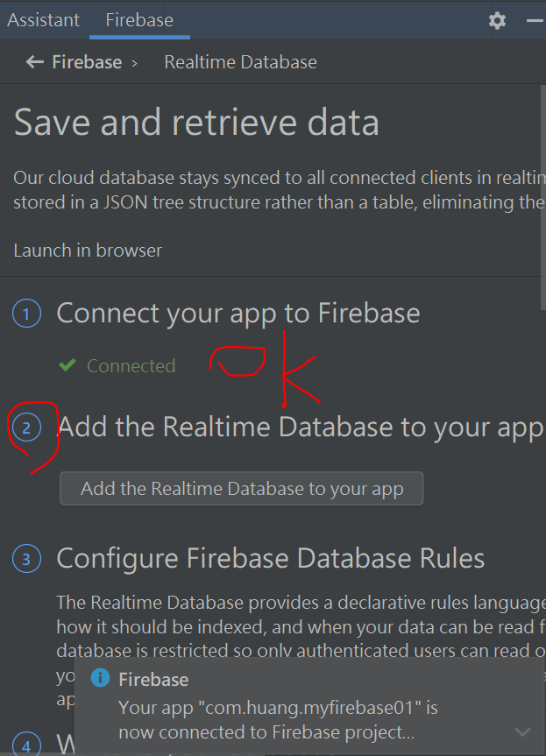
Task: Open the Launch in browser link
Action: pos(88,251)
